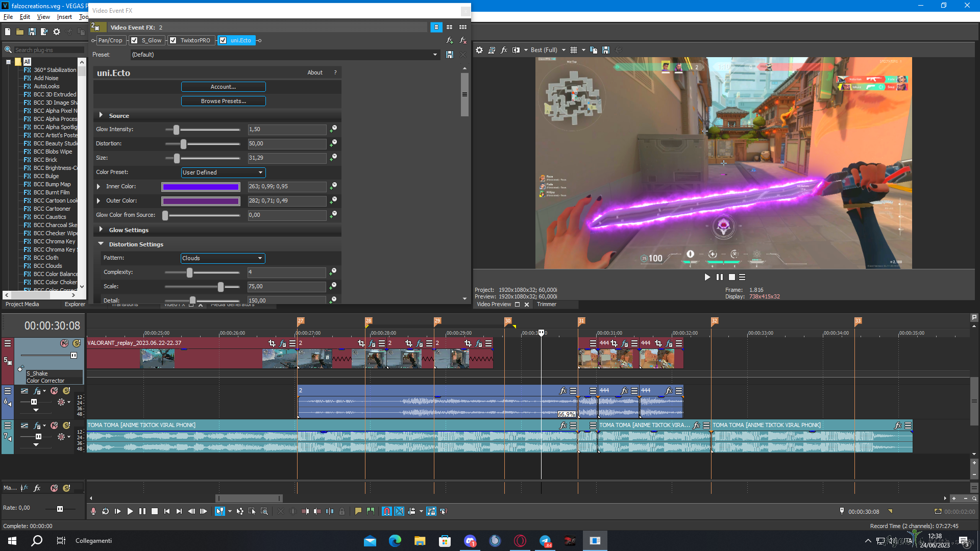The image size is (980, 551).
Task: Expand the Outer Color parameter
Action: pos(99,201)
